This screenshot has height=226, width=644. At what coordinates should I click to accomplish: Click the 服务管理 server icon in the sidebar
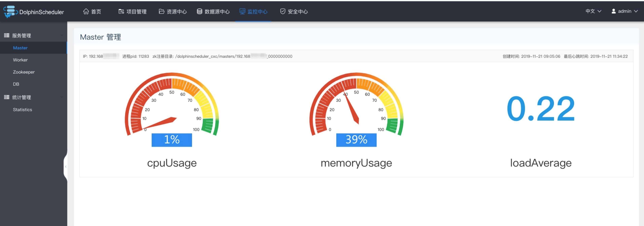tap(7, 35)
